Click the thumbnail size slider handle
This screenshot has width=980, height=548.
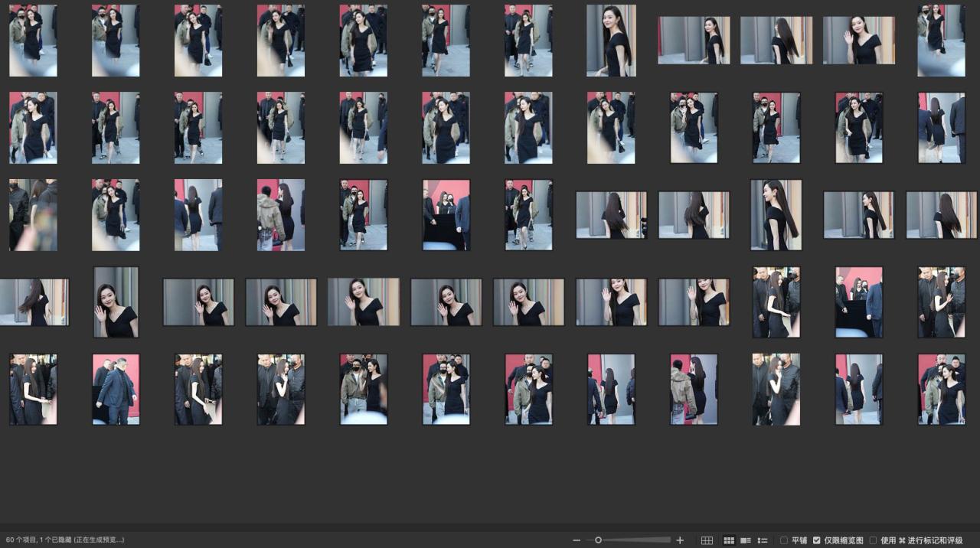[x=598, y=540]
